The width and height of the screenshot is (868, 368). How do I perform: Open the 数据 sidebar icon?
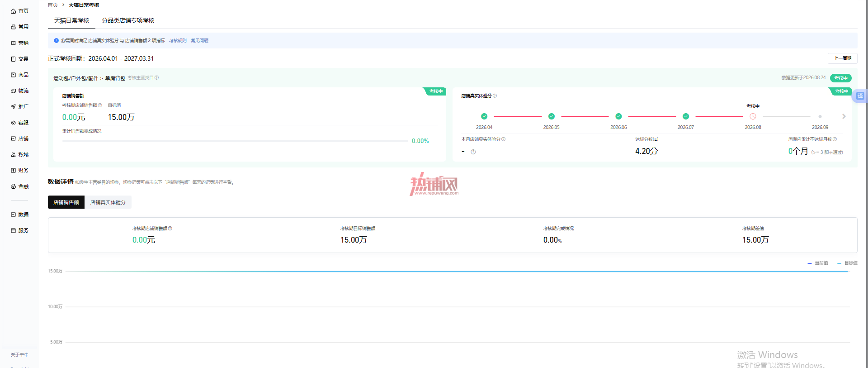coord(14,215)
